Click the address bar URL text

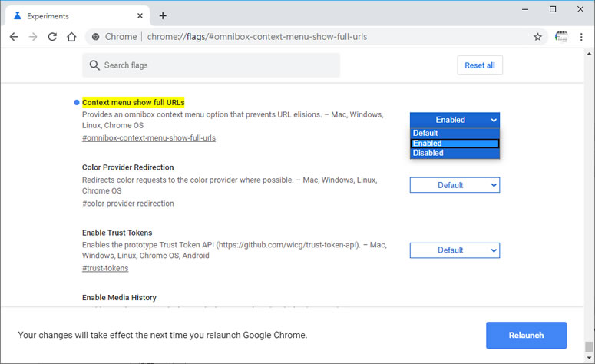point(257,37)
